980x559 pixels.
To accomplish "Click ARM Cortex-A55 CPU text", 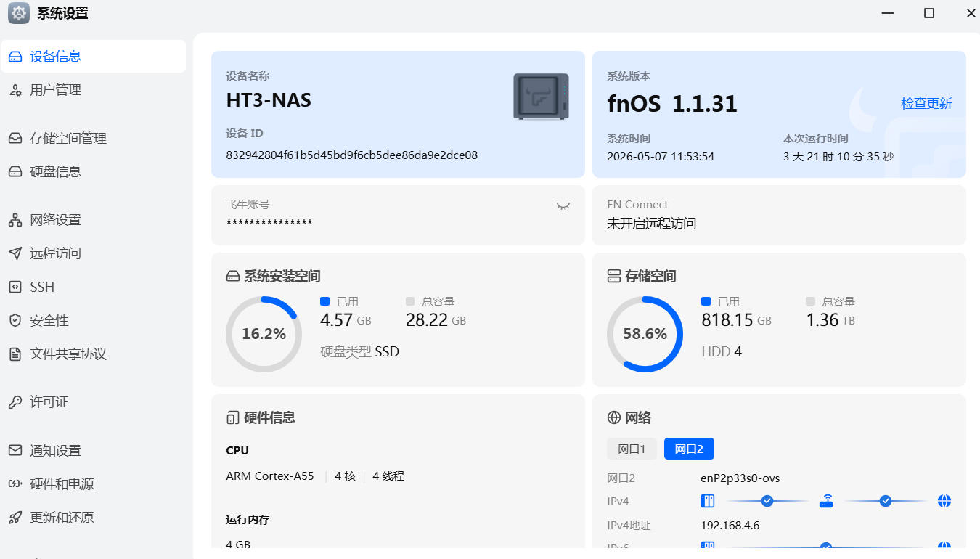I will pyautogui.click(x=270, y=476).
